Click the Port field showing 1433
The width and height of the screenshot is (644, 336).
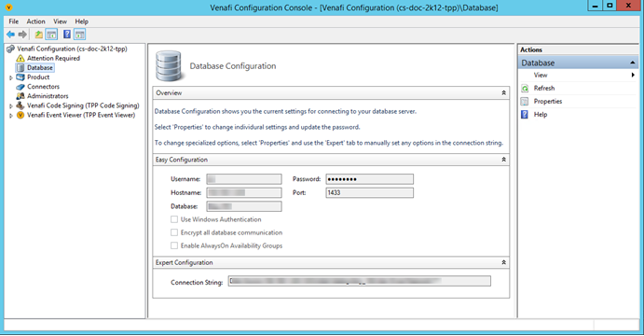[x=370, y=193]
